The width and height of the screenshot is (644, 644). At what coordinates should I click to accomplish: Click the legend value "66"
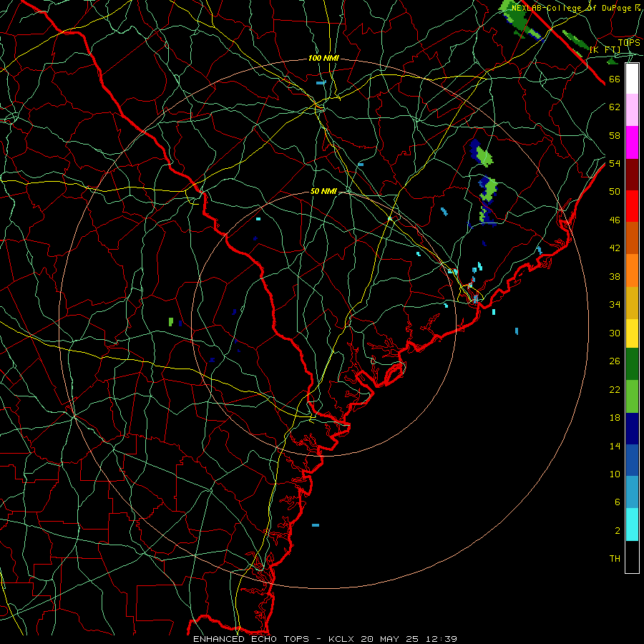tap(615, 79)
